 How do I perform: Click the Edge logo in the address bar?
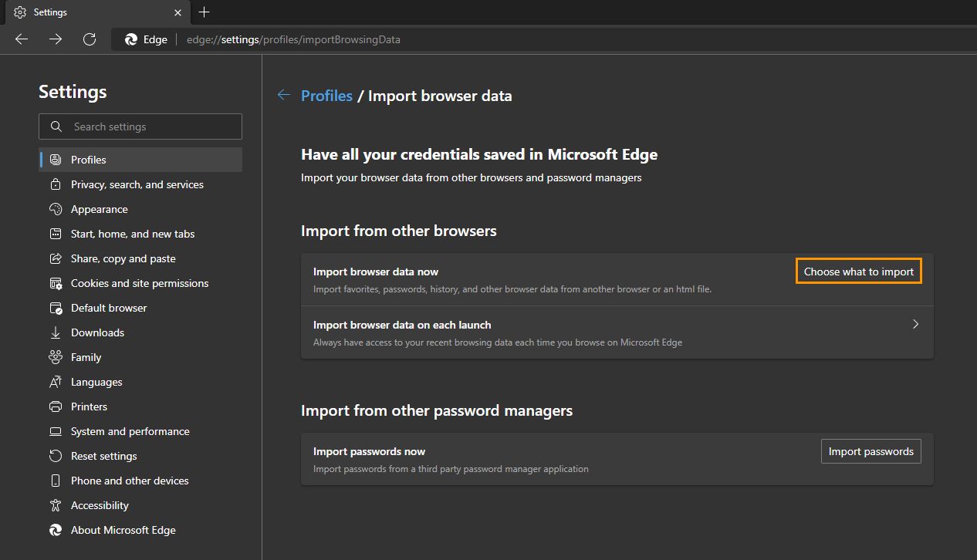coord(131,39)
